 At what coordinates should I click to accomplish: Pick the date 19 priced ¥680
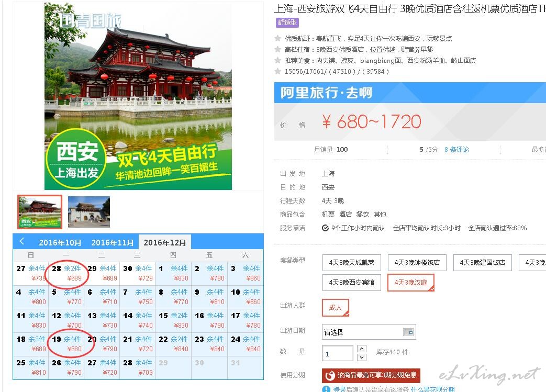66,344
